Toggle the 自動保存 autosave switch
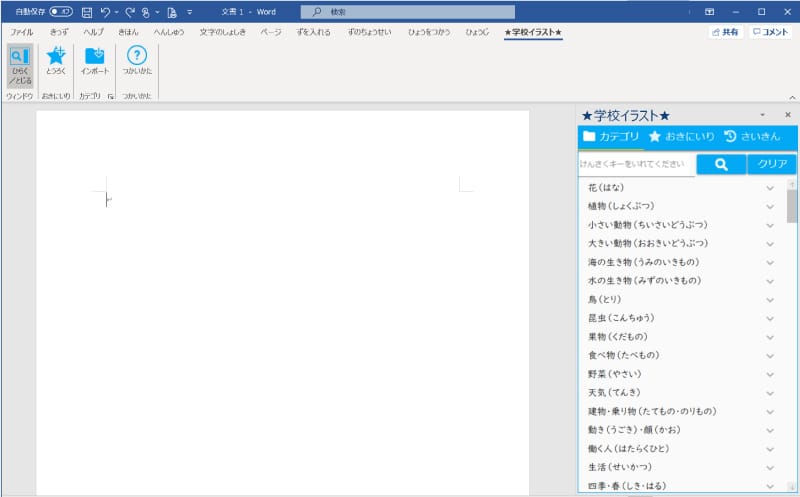 click(x=61, y=12)
